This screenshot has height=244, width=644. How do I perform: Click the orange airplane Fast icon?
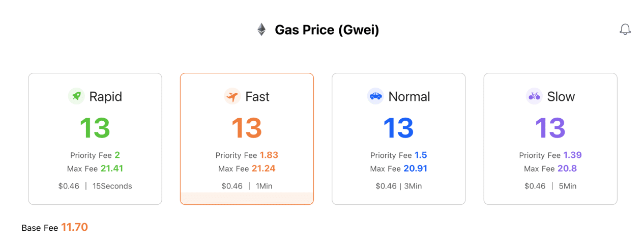(232, 96)
